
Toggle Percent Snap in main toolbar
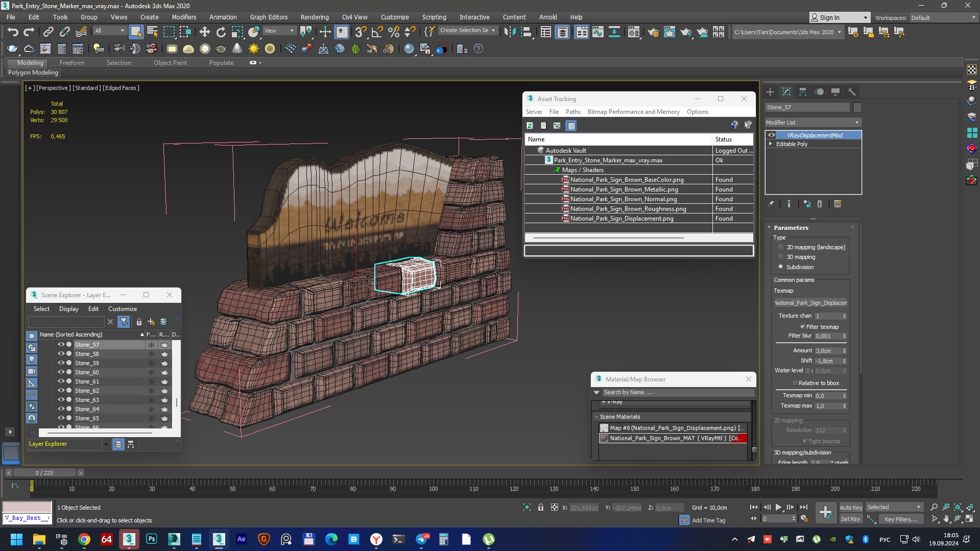pos(393,32)
